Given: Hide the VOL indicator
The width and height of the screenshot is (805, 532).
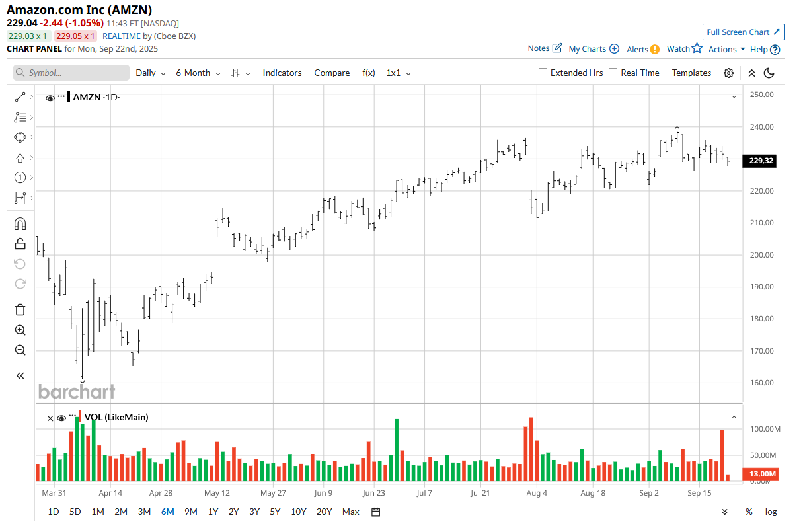Looking at the screenshot, I should pyautogui.click(x=61, y=418).
